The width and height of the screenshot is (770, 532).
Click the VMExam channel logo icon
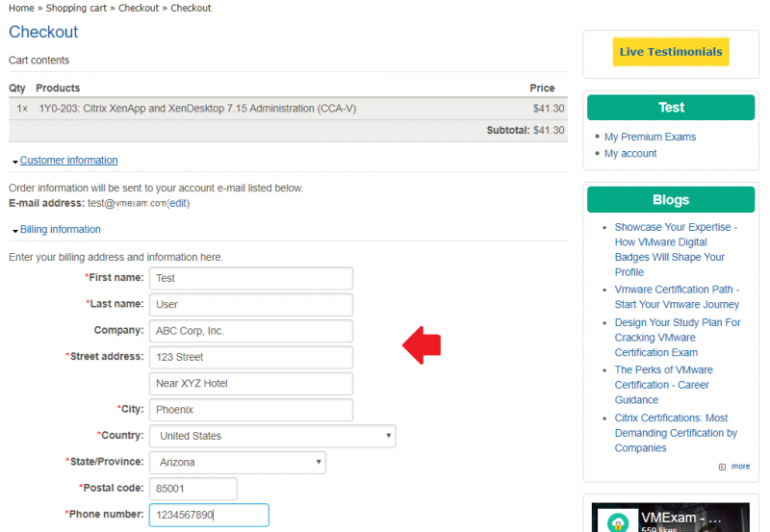tap(614, 522)
